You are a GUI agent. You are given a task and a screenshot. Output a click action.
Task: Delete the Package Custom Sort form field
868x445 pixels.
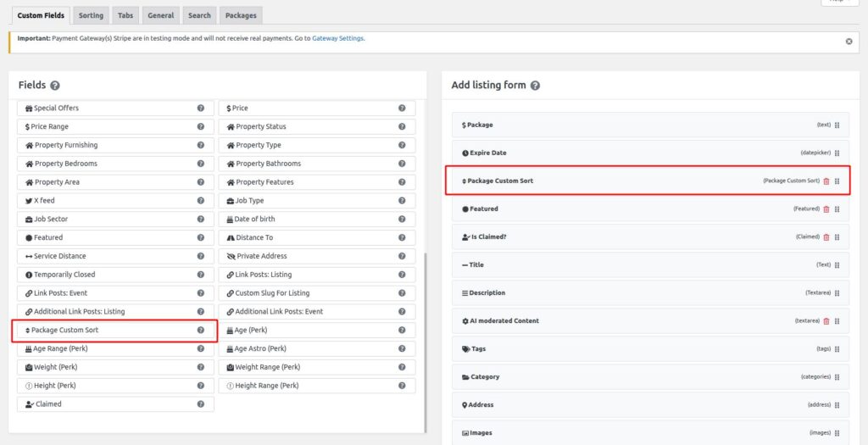pyautogui.click(x=826, y=181)
